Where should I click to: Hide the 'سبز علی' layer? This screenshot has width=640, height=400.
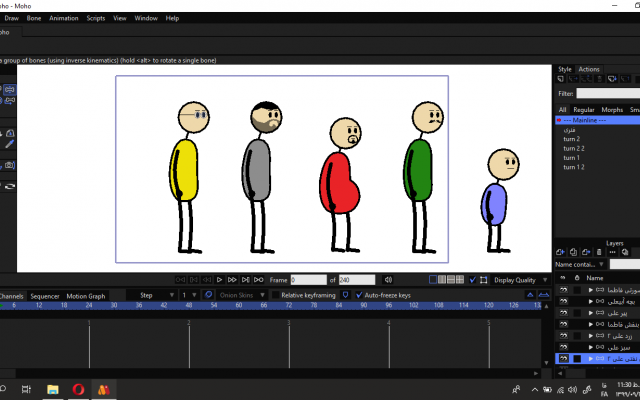pos(564,347)
